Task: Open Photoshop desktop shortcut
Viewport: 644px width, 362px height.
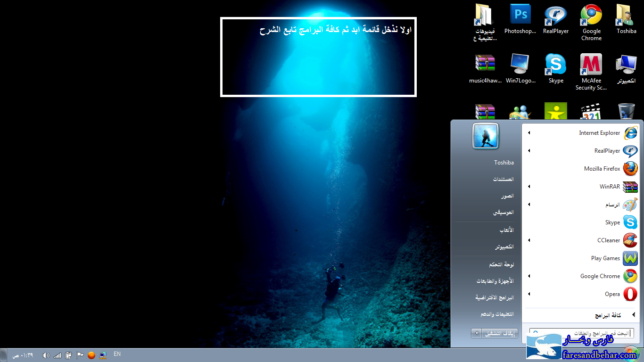Action: pyautogui.click(x=520, y=19)
